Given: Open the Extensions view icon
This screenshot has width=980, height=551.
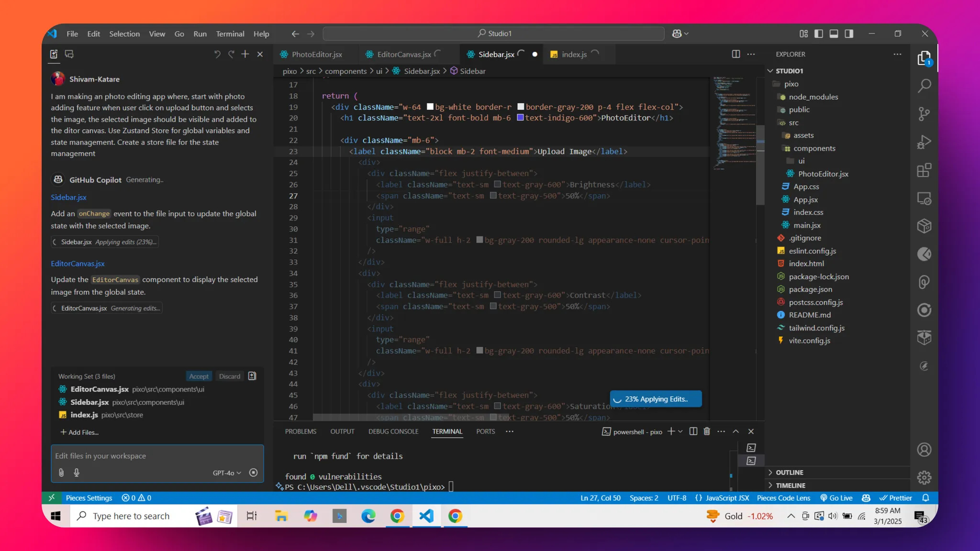Looking at the screenshot, I should (x=924, y=170).
